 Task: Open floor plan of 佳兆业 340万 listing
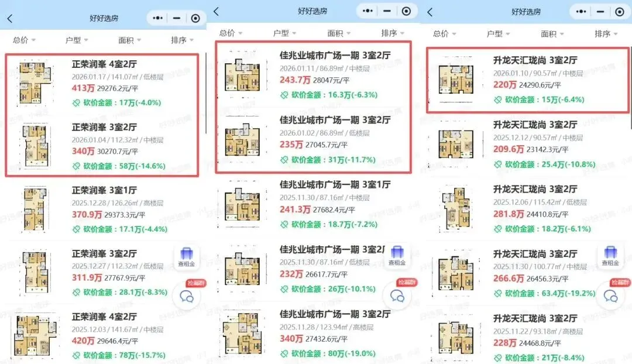click(x=242, y=333)
